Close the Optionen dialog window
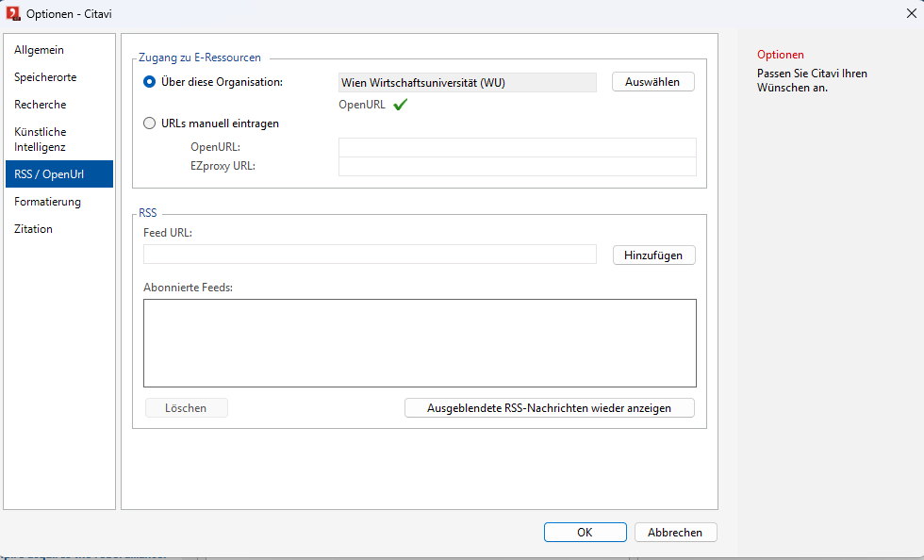 pos(910,13)
